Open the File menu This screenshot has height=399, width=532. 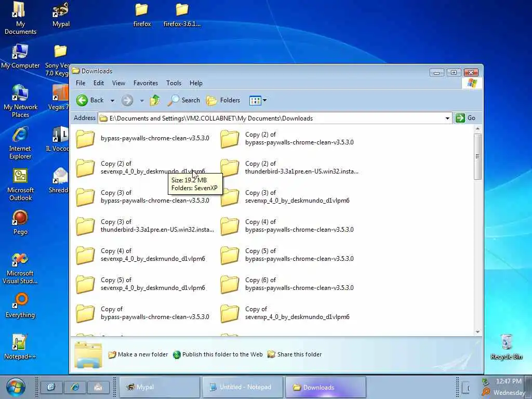[81, 83]
